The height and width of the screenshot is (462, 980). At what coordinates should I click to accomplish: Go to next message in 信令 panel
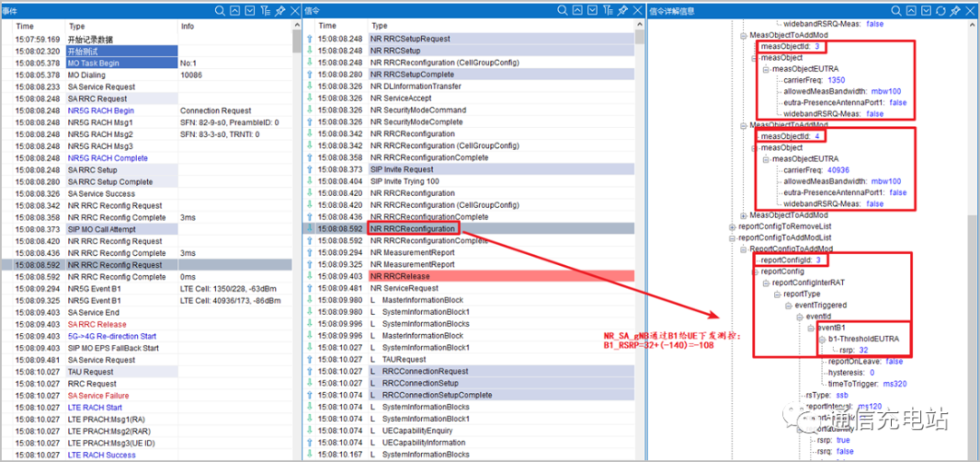(593, 11)
